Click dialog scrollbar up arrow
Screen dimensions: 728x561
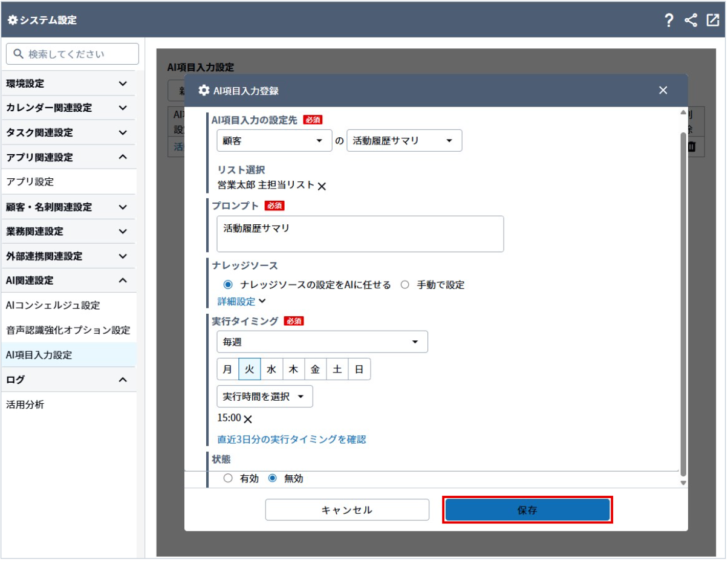[x=684, y=112]
